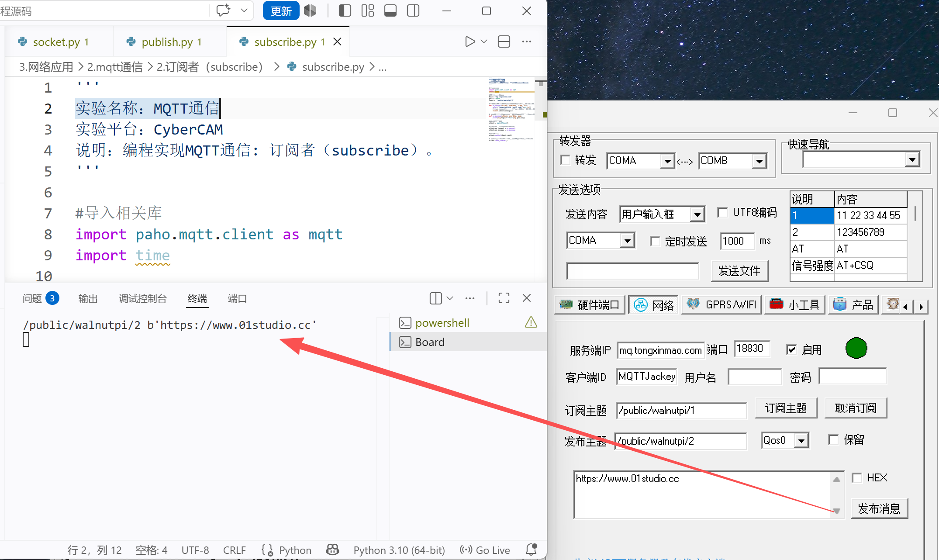Select the powershell terminal entry
Viewport: 939px width, 560px height.
467,323
